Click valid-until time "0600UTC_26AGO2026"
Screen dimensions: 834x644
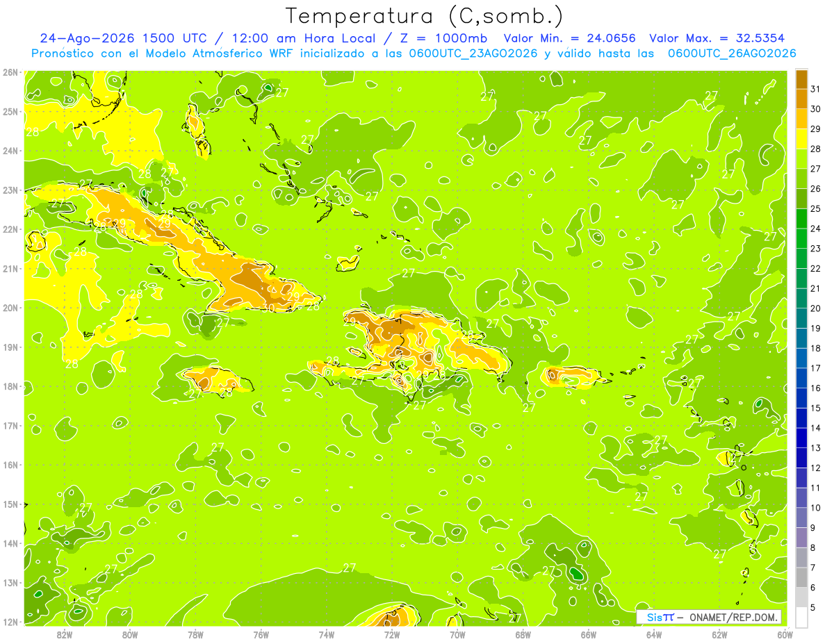(732, 53)
